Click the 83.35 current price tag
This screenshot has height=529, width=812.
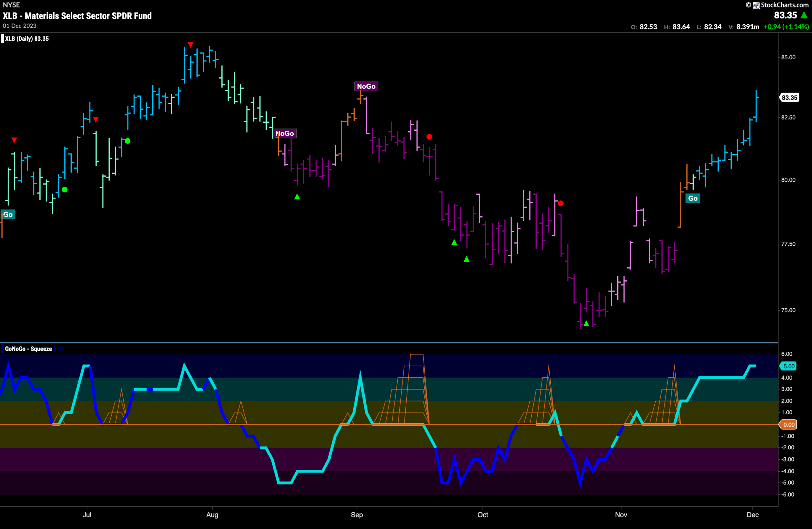789,98
